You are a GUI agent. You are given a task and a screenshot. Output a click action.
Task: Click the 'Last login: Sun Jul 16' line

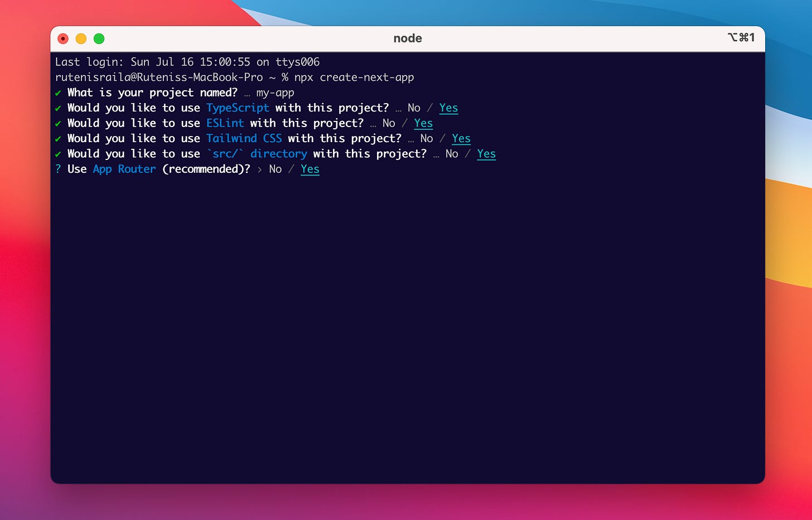point(187,62)
